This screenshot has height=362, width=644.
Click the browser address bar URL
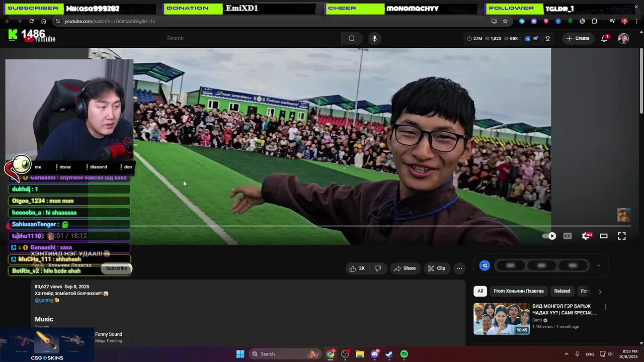coord(110,21)
